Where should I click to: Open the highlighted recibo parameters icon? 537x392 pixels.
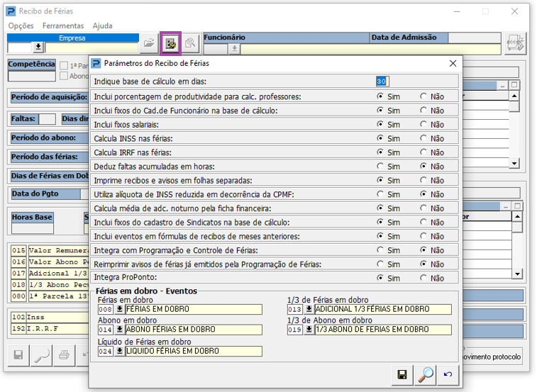[170, 43]
